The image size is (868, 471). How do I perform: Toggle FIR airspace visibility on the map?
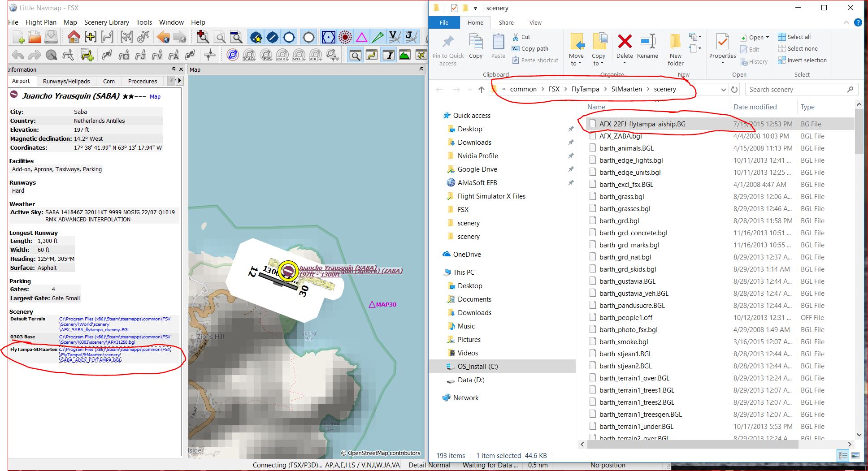[266, 55]
